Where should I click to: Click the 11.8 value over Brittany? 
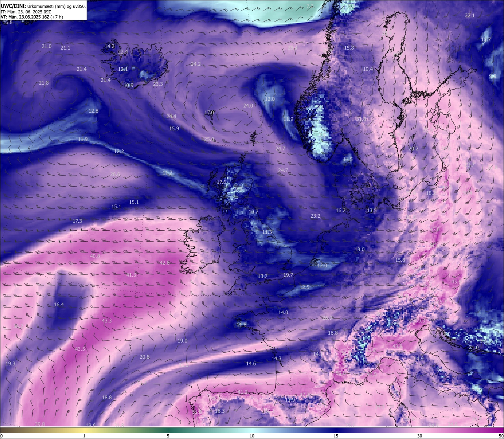241,324
